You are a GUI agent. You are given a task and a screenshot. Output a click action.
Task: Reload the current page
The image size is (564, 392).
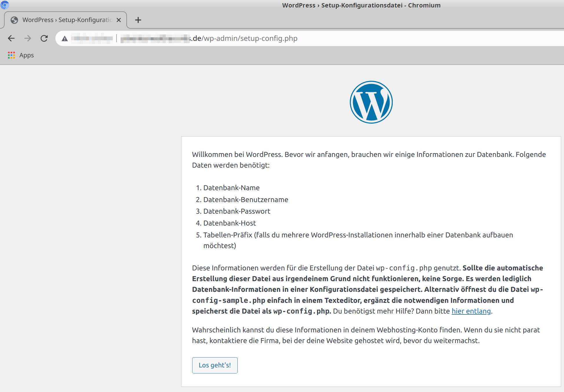[x=44, y=38]
